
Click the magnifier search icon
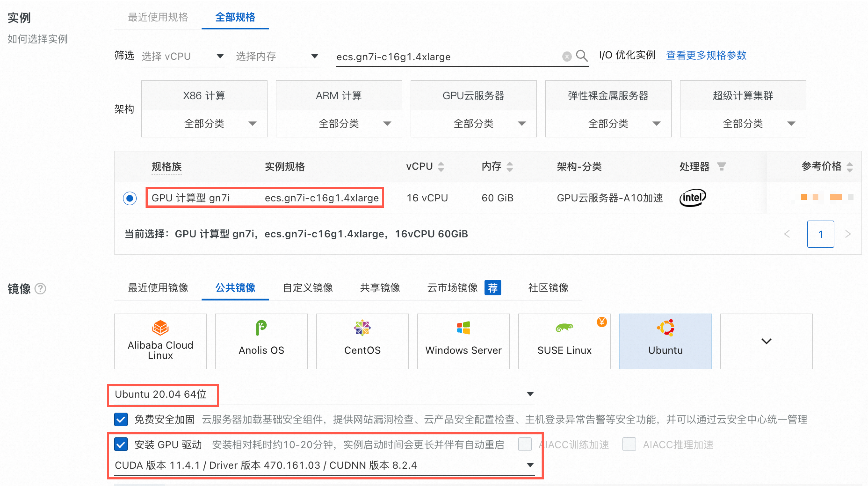tap(582, 56)
